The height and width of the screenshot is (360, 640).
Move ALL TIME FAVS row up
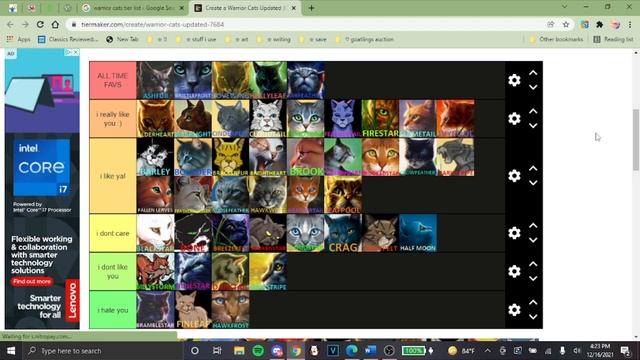coord(533,73)
